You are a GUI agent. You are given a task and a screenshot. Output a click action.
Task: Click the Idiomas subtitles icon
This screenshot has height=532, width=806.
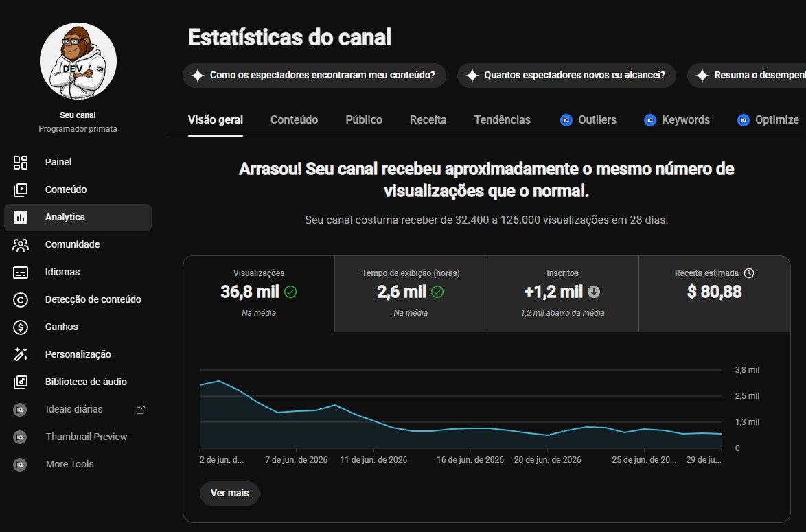(x=21, y=273)
